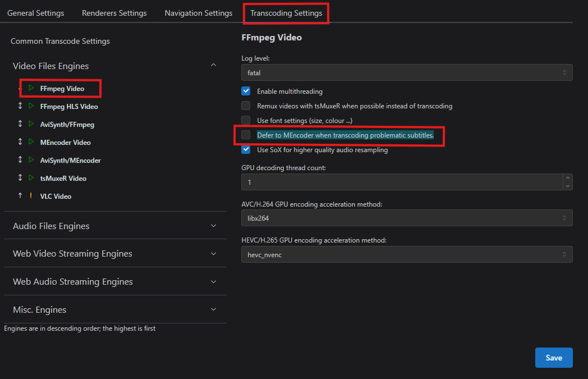Click reorder arrows for FFmpeg HLS Video
Image resolution: width=588 pixels, height=379 pixels.
tap(20, 106)
